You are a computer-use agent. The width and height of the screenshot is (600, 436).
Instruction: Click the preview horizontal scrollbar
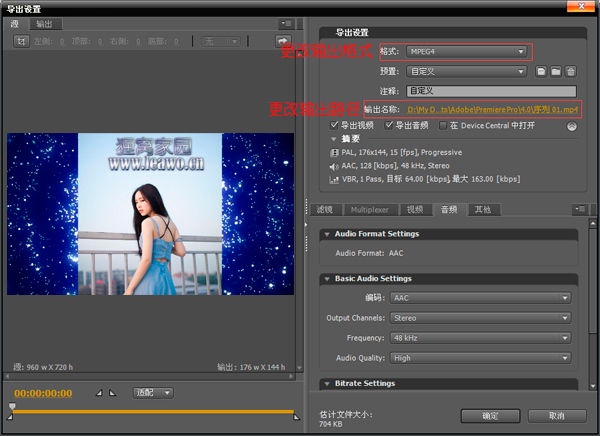click(149, 376)
